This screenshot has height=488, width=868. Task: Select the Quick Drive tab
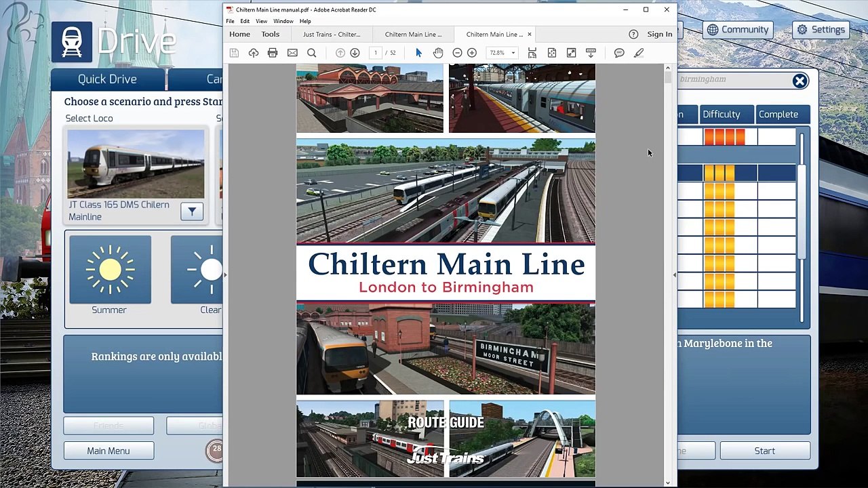coord(107,79)
